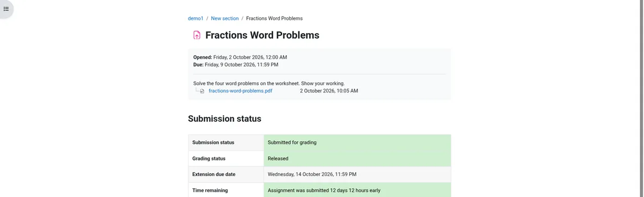
Task: Go to demo1 course breadcrumb
Action: (x=195, y=18)
